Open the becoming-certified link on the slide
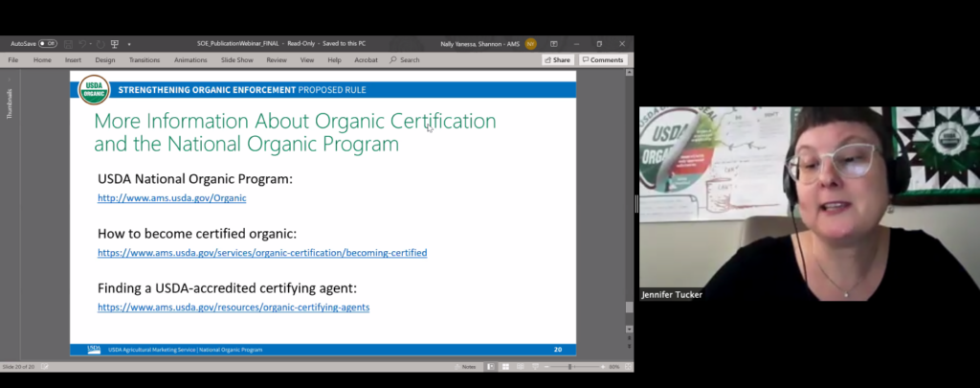The width and height of the screenshot is (980, 388). 262,253
